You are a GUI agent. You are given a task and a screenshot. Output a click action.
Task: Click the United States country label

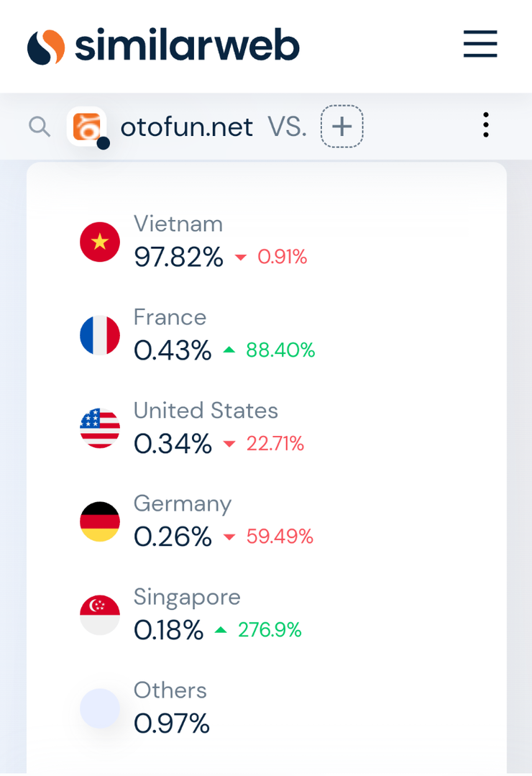206,411
